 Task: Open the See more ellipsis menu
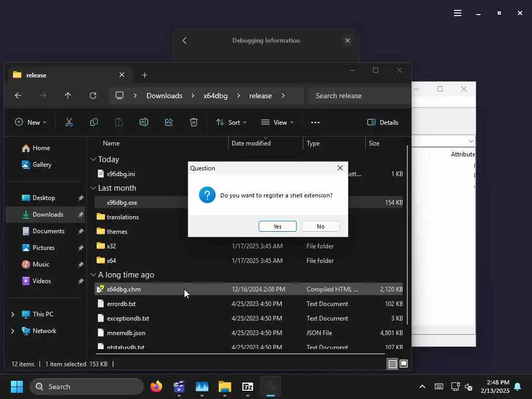click(315, 122)
